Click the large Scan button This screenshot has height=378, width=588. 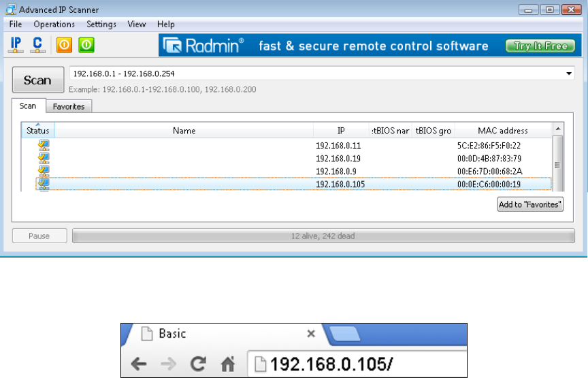[38, 80]
